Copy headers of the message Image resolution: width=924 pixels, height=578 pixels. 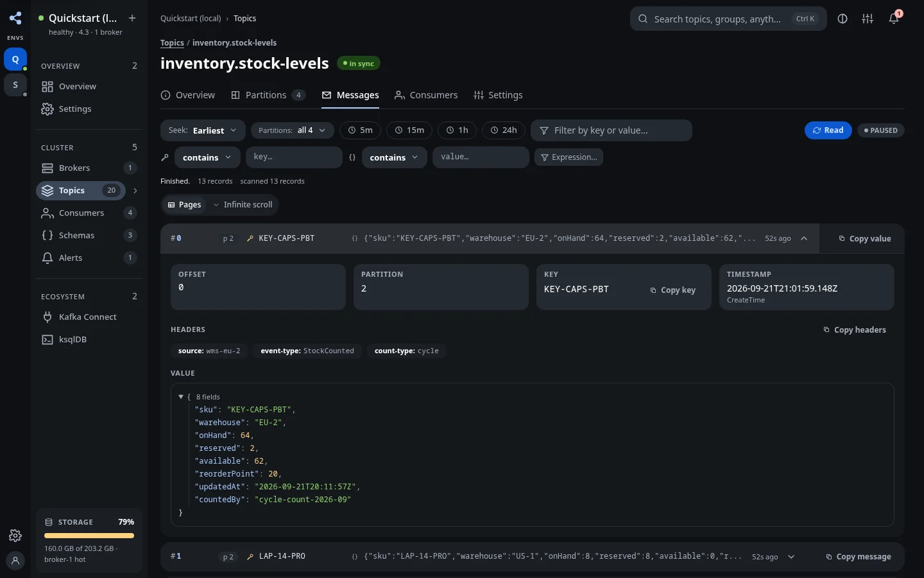tap(855, 330)
